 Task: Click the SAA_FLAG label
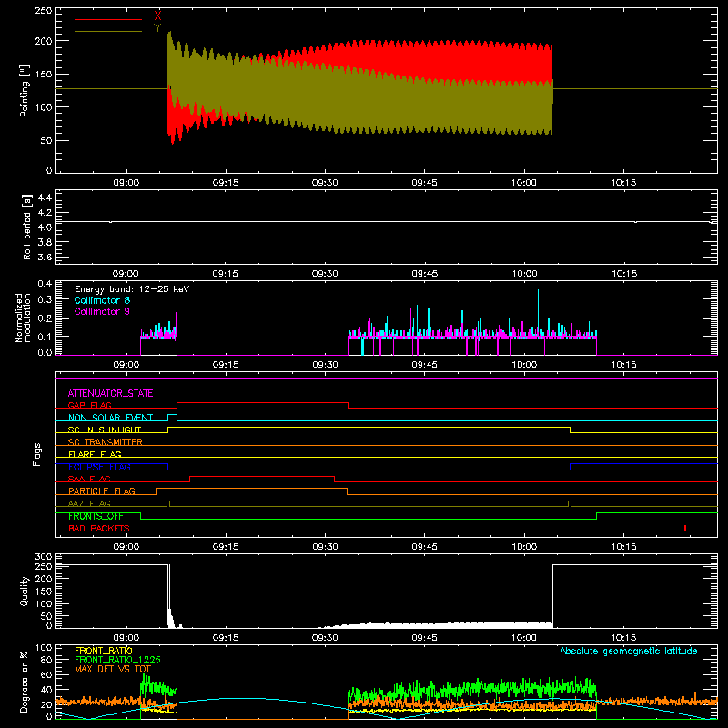tap(89, 479)
